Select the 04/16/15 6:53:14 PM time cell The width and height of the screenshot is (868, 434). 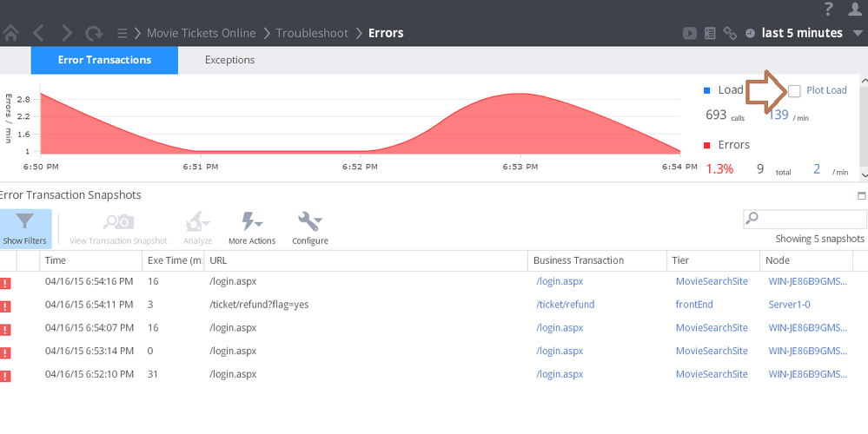click(x=89, y=351)
